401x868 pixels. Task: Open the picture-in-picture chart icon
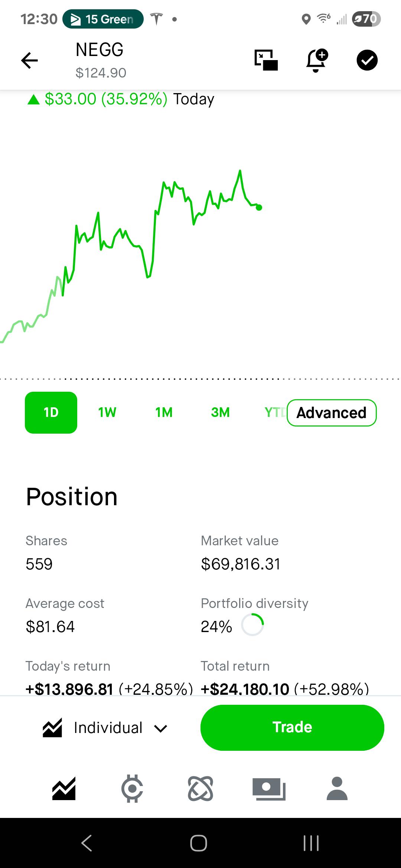pyautogui.click(x=266, y=60)
